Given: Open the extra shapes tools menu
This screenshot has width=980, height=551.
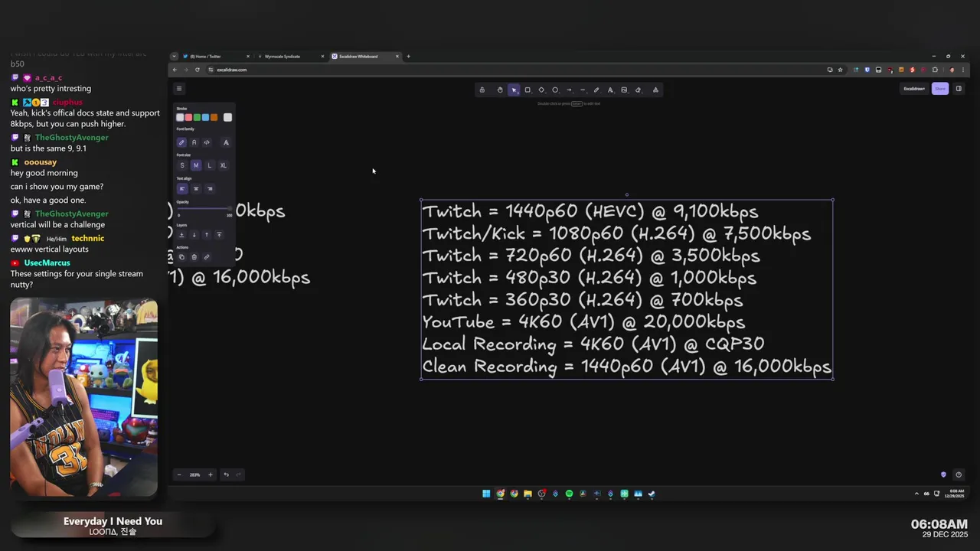Looking at the screenshot, I should [x=655, y=90].
